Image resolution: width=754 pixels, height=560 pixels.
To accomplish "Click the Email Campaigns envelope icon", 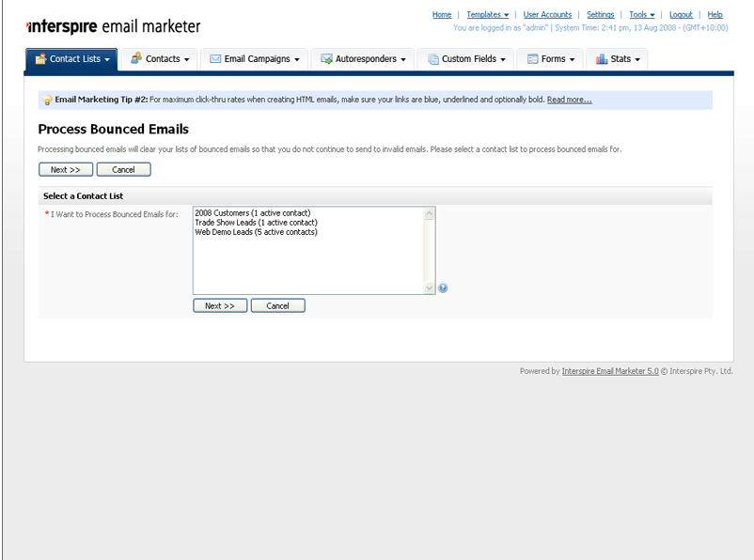I will [215, 58].
